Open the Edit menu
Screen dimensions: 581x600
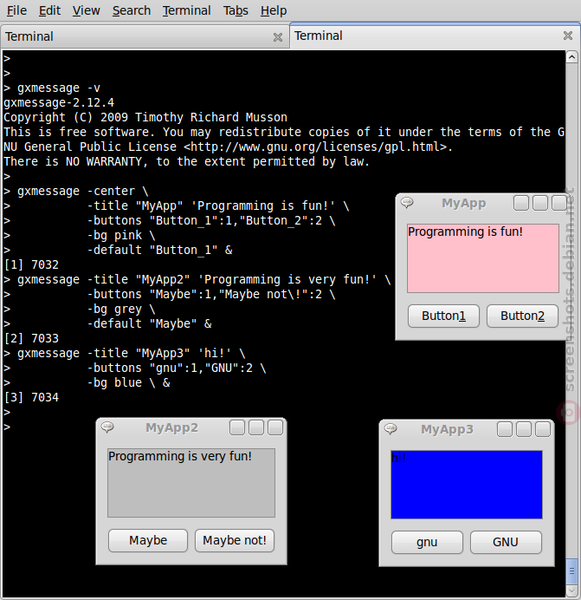click(x=49, y=10)
